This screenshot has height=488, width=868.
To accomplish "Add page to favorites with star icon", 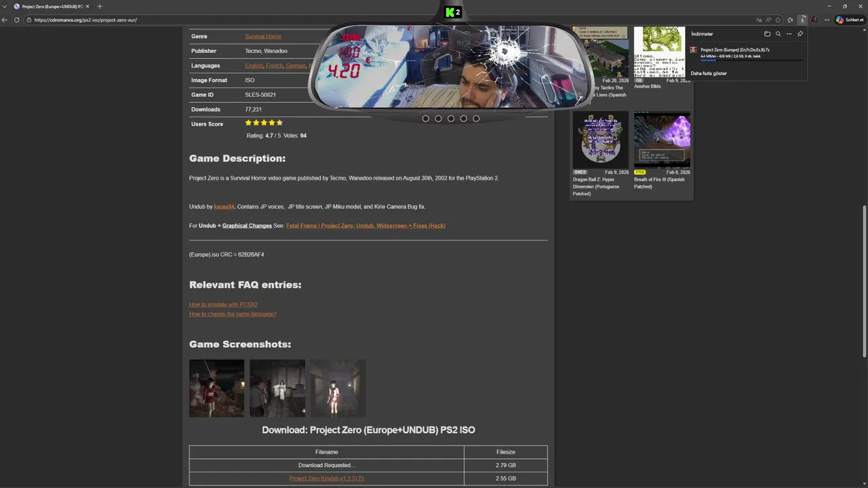I will coord(778,20).
